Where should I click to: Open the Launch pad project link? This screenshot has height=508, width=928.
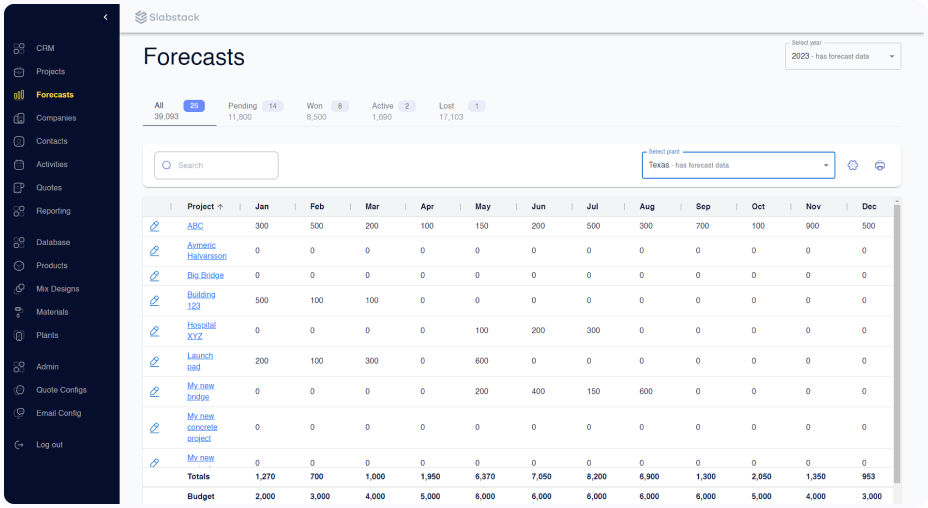(199, 361)
